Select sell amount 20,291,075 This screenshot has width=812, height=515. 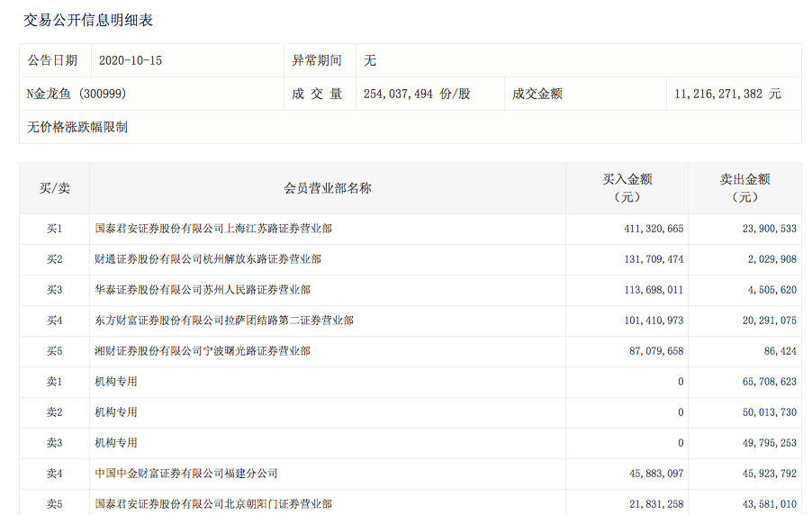click(770, 321)
